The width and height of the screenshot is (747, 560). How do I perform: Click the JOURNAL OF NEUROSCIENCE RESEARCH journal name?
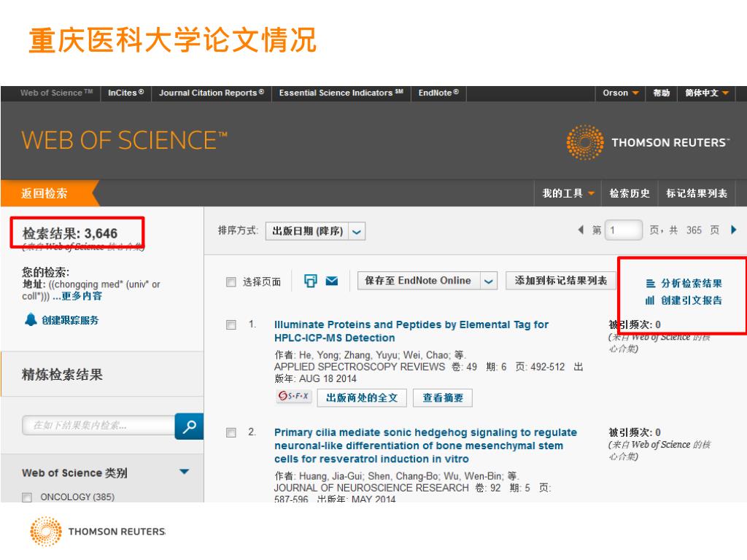371,488
